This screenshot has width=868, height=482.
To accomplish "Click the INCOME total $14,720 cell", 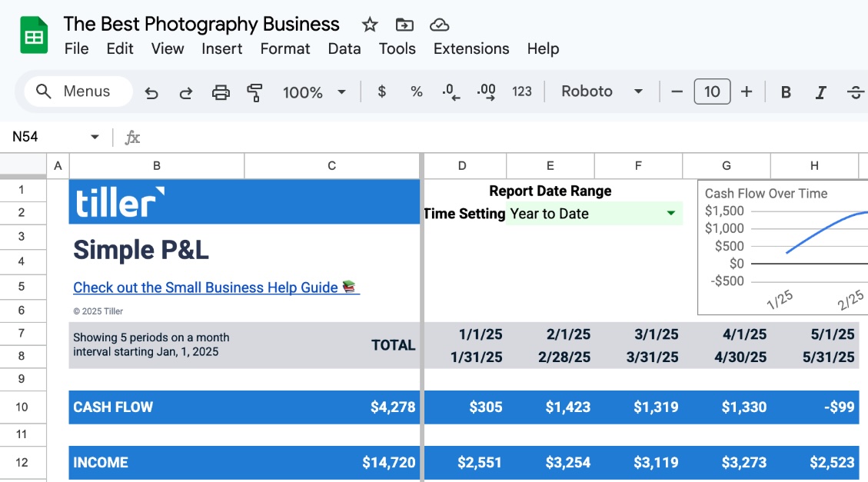I will (x=331, y=463).
